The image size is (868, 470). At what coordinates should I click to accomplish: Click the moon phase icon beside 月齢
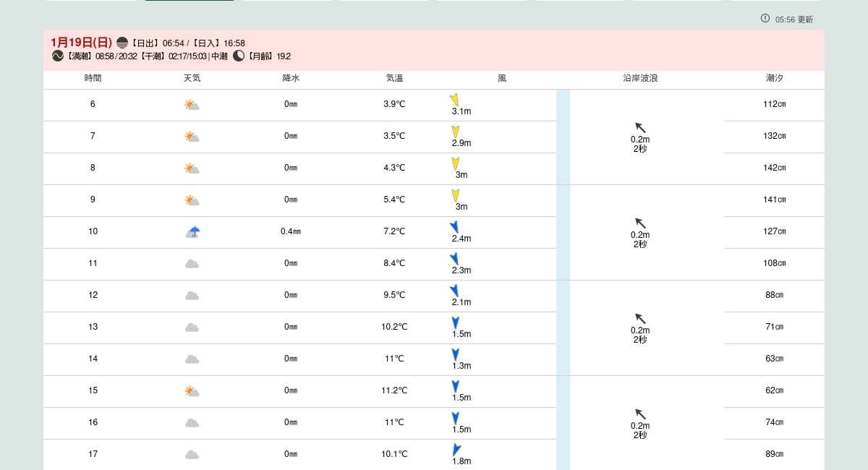[x=239, y=56]
